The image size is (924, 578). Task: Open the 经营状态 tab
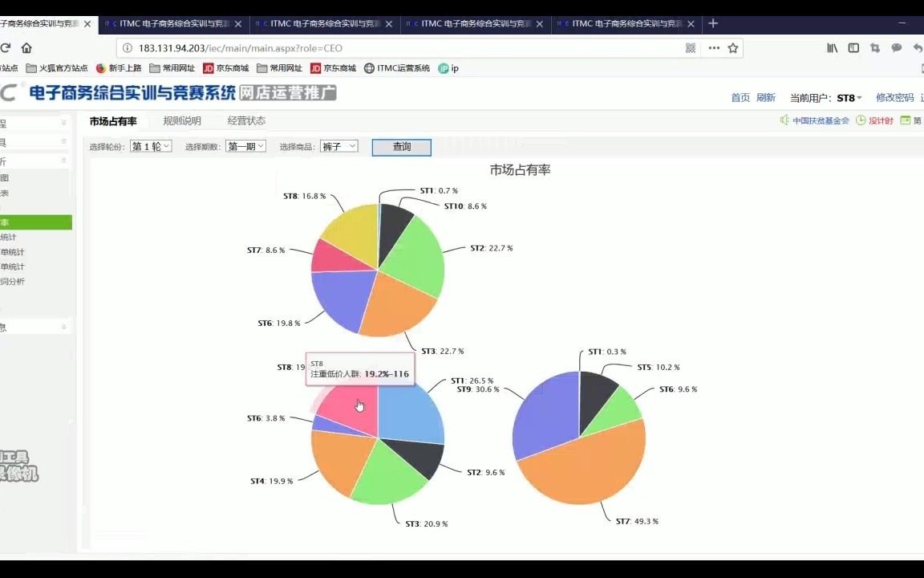coord(247,121)
